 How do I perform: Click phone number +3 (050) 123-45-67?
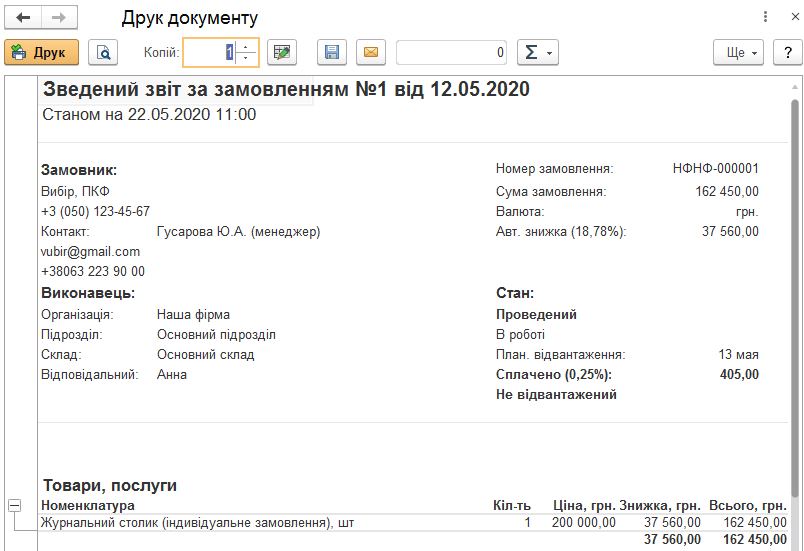pos(95,212)
